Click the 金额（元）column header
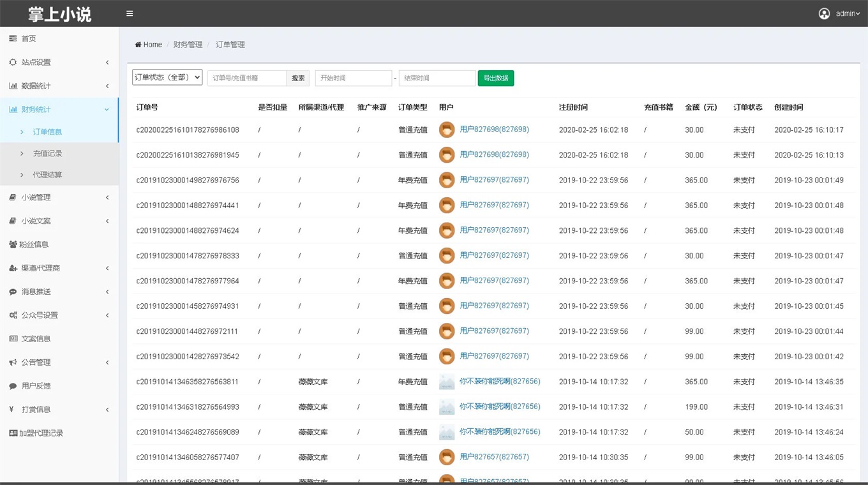The image size is (868, 485). point(703,107)
